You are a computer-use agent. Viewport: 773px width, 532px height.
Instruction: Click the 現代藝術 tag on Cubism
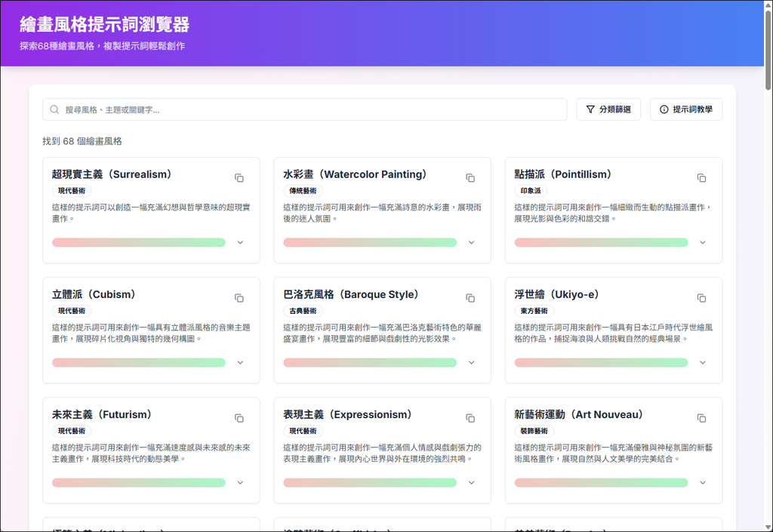(x=72, y=311)
